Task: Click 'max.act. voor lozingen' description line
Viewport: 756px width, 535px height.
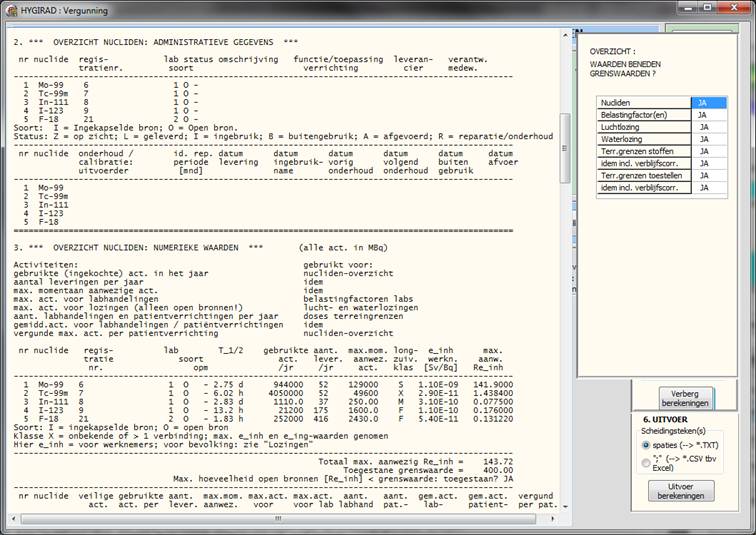Action: coord(128,308)
